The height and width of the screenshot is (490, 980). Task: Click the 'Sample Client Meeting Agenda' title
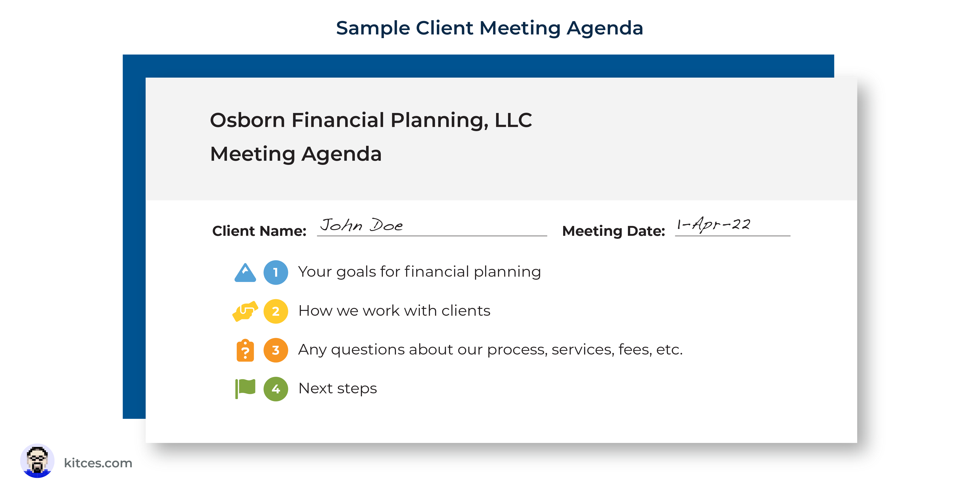[x=490, y=28]
